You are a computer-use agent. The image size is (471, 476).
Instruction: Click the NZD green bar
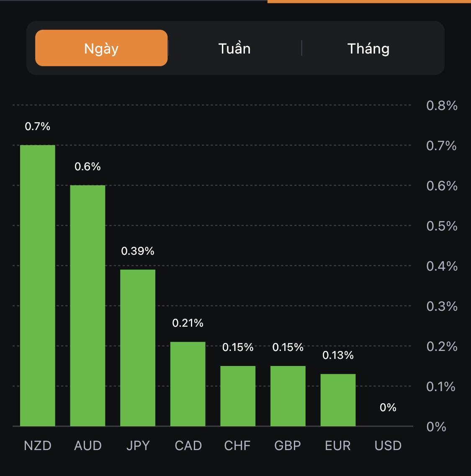[x=38, y=286]
